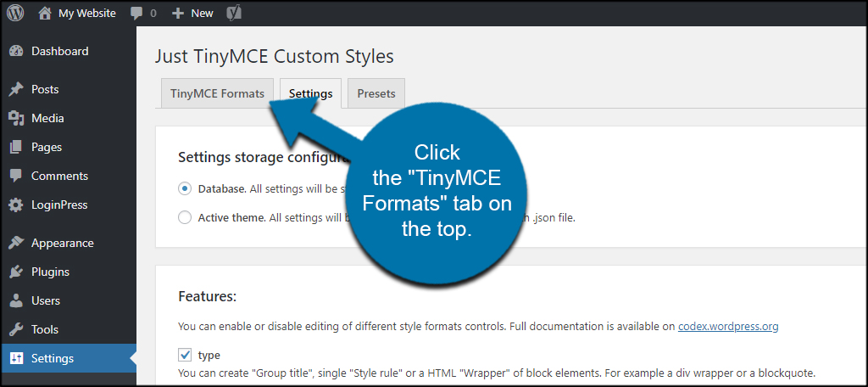
Task: Click the Media library icon
Action: (x=16, y=118)
